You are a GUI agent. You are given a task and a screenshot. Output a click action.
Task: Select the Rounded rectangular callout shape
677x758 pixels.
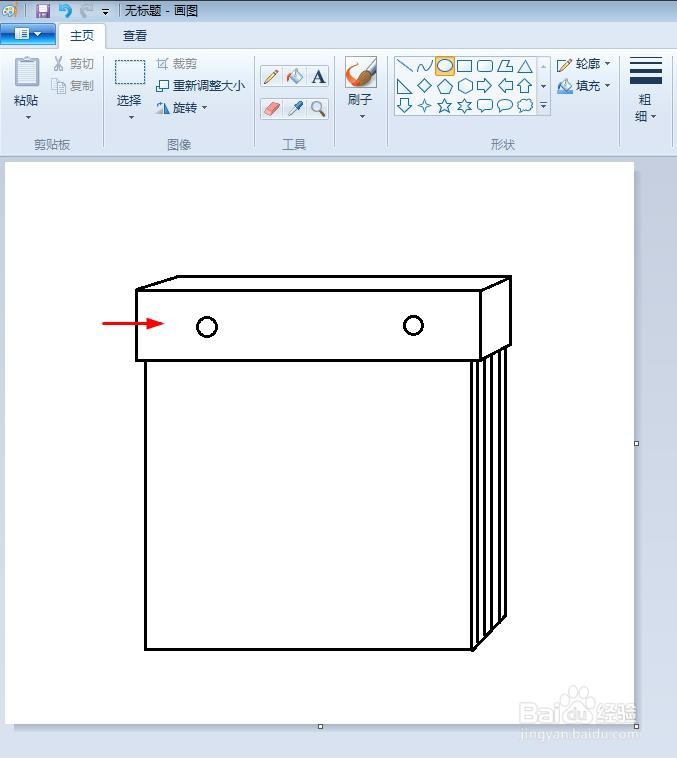click(x=485, y=105)
